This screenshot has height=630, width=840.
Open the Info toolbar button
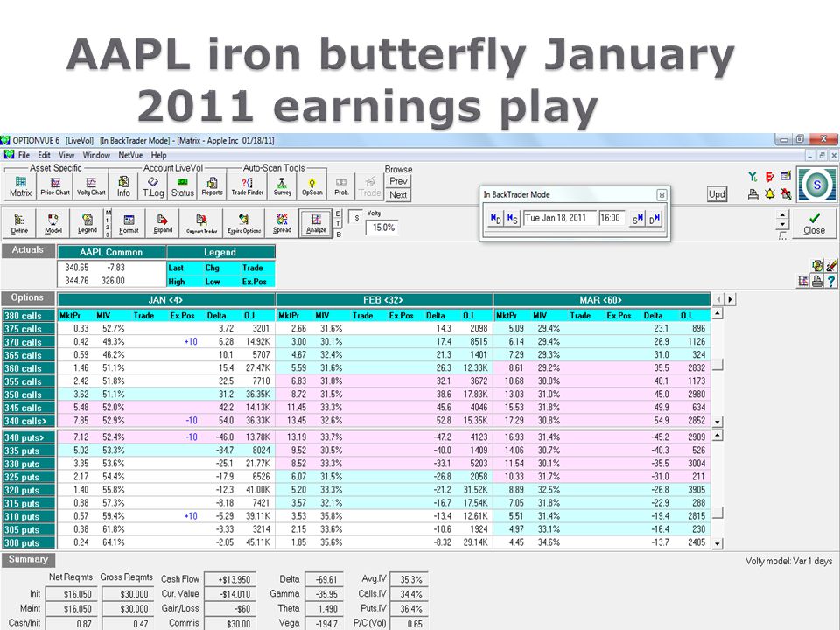point(123,187)
